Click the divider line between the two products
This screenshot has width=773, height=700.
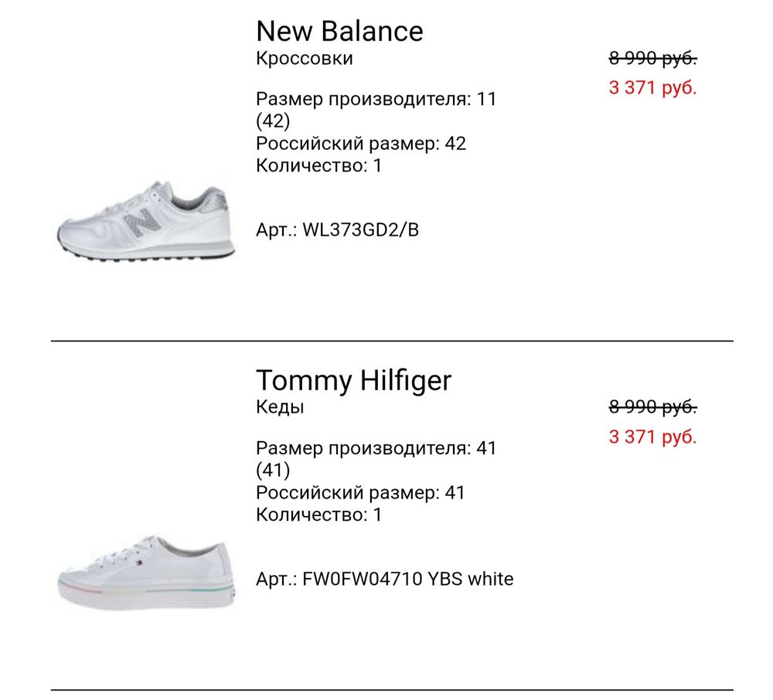392,341
